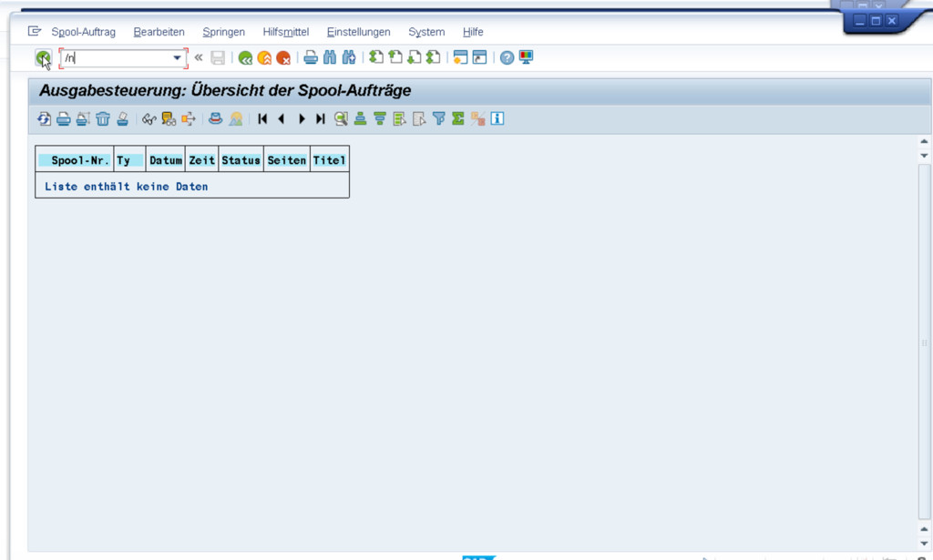Open the Spool-Auftrag menu
Image resolution: width=933 pixels, height=560 pixels.
tap(83, 32)
